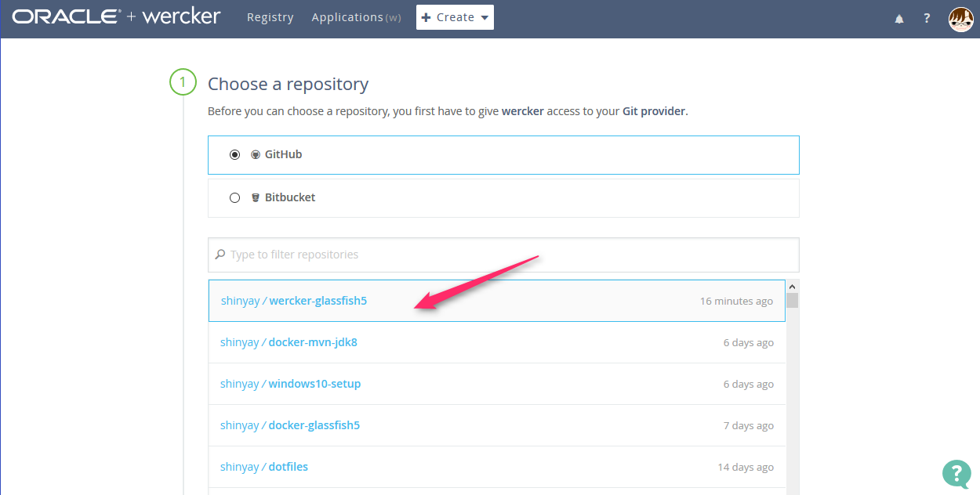Click the 'Choose a repository' heading
980x495 pixels.
point(288,84)
